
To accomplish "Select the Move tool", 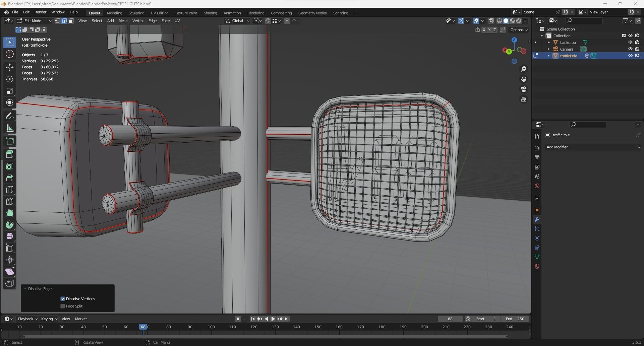I will [10, 67].
